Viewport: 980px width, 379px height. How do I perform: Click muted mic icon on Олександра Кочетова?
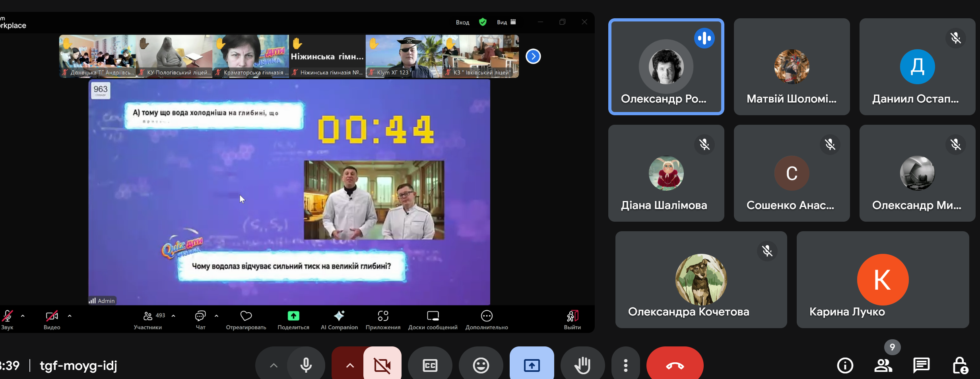pos(767,251)
